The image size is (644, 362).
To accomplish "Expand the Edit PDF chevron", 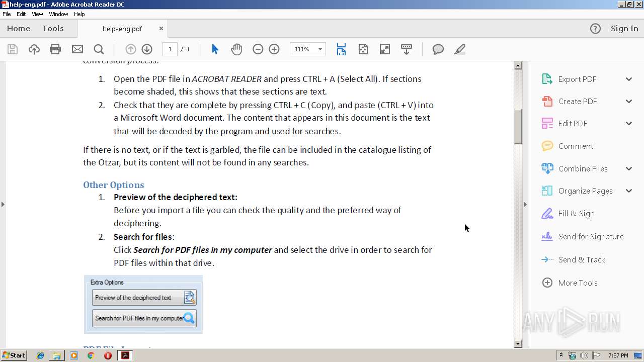I will (x=629, y=123).
